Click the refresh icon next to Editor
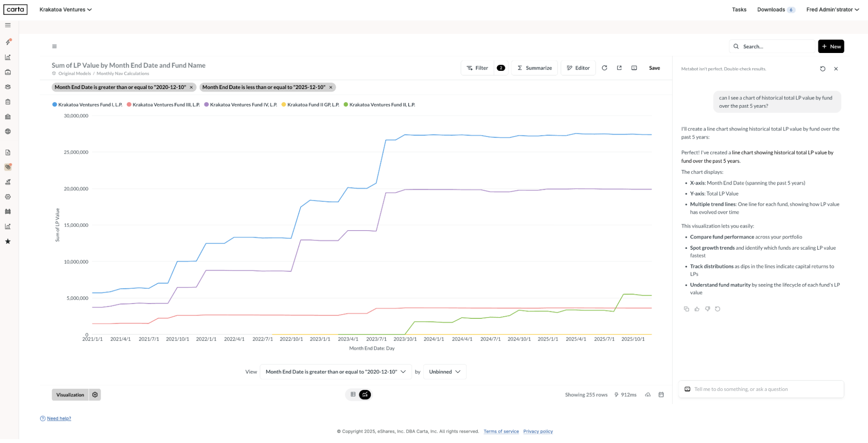This screenshot has width=868, height=443. (x=604, y=68)
